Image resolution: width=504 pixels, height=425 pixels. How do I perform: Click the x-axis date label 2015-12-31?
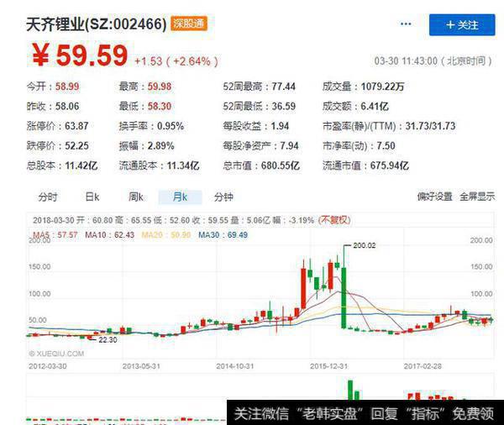(328, 366)
